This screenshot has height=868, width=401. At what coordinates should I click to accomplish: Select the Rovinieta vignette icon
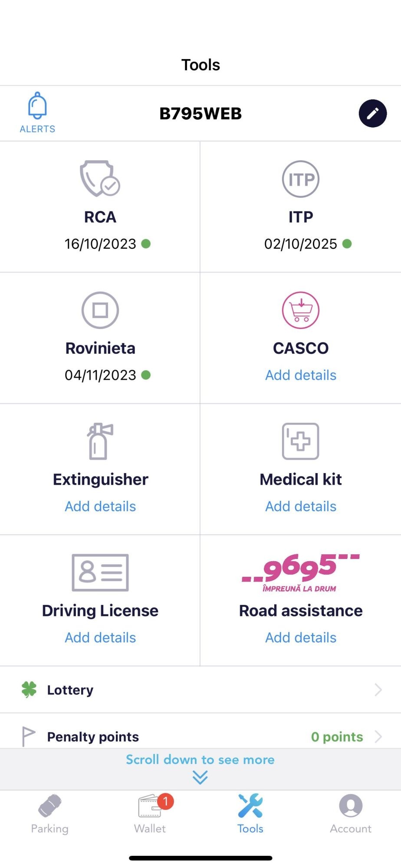coord(100,310)
